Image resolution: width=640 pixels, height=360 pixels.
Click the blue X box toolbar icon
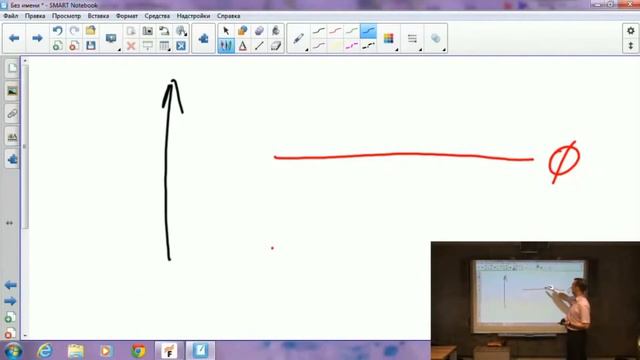click(181, 45)
